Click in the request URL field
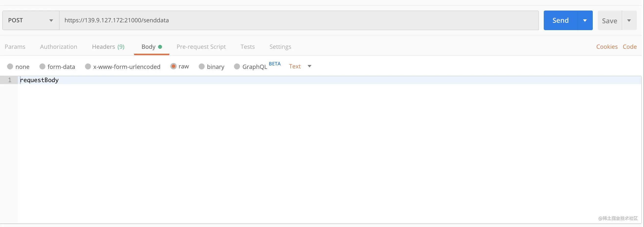This screenshot has height=227, width=644. 299,20
